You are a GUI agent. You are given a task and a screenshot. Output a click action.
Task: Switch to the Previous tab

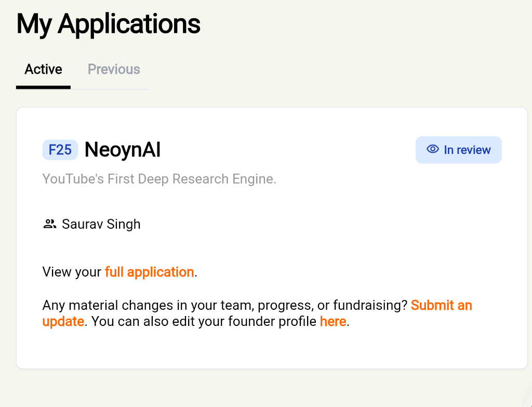114,70
